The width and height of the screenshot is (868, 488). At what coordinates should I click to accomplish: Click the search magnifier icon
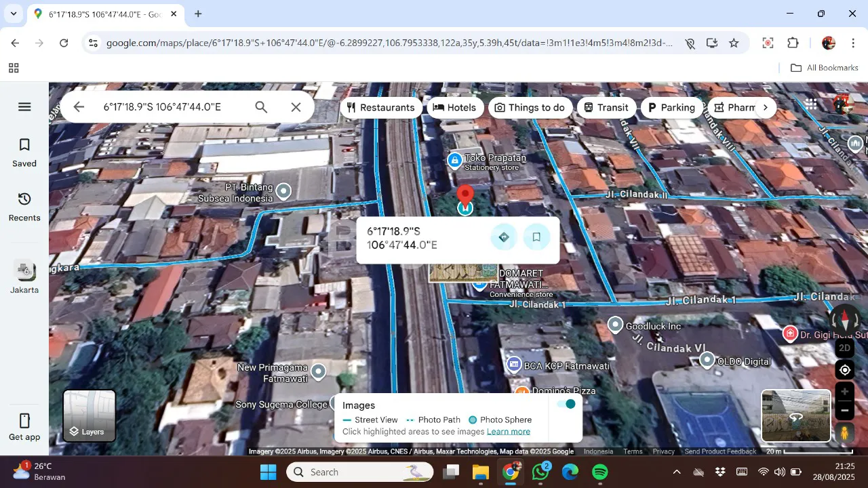(x=261, y=107)
